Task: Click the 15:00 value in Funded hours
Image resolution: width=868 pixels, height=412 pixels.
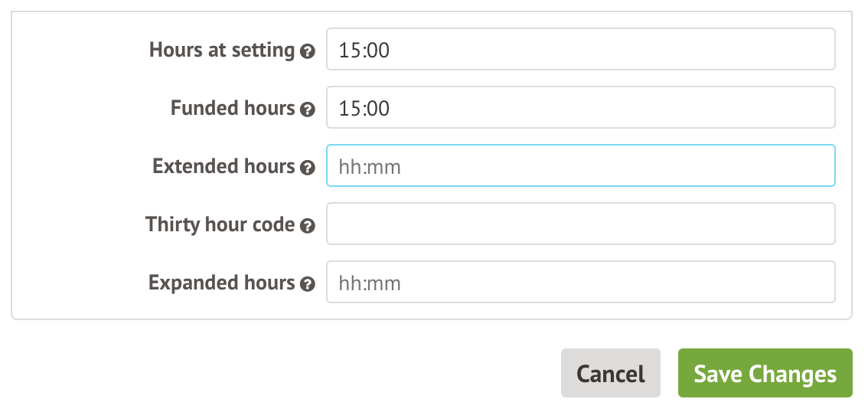Action: click(364, 108)
